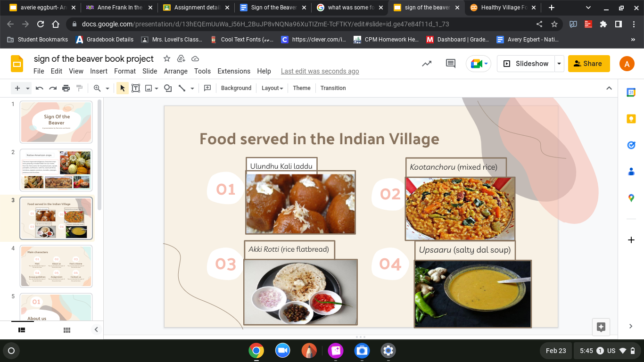
Task: Click the Print icon in toolbar
Action: pyautogui.click(x=66, y=88)
